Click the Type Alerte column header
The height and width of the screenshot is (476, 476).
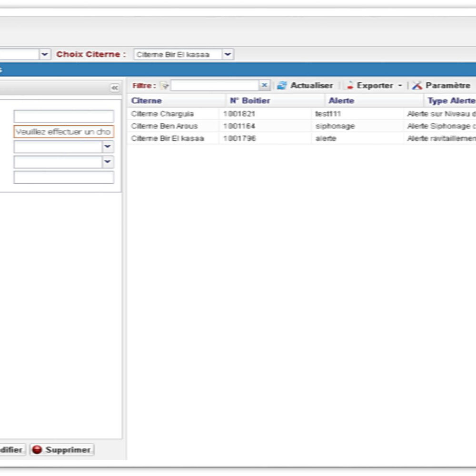[x=451, y=101]
